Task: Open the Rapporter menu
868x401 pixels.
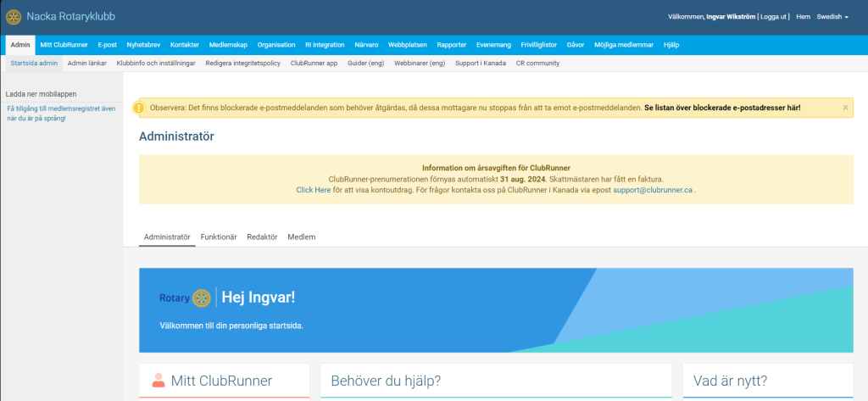Action: (x=451, y=45)
